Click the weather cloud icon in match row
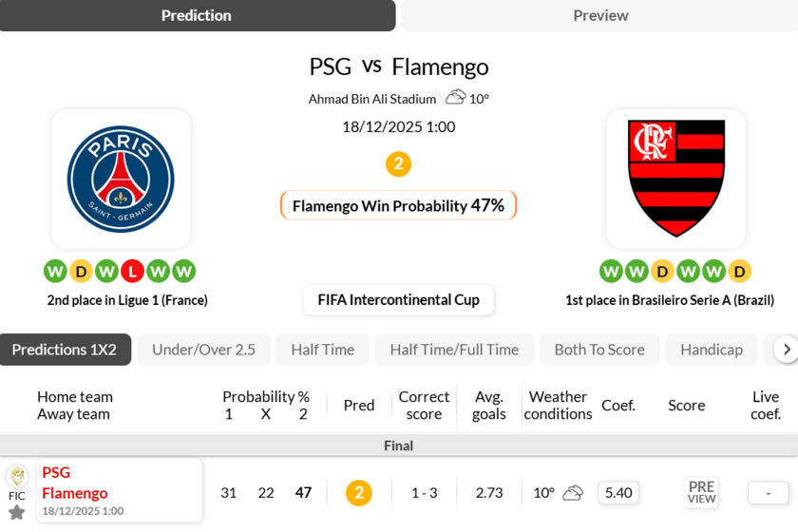Image resolution: width=798 pixels, height=532 pixels. click(x=573, y=493)
